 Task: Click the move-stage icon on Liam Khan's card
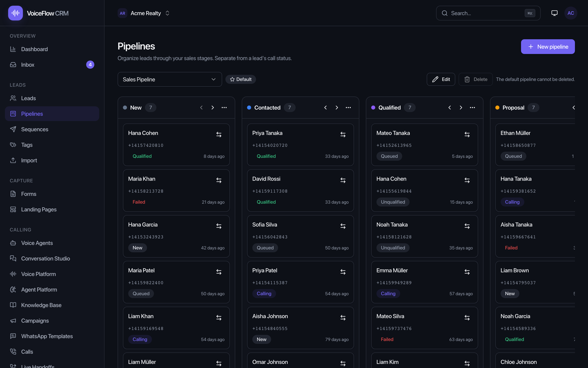point(219,317)
